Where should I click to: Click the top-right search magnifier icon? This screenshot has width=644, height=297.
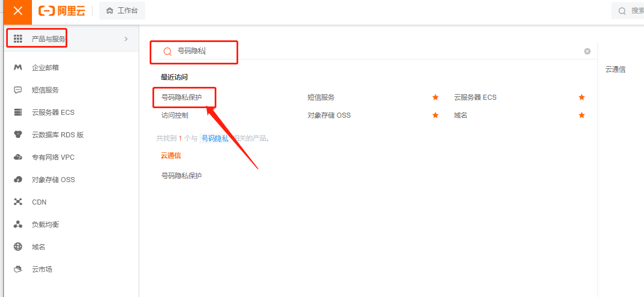click(622, 11)
